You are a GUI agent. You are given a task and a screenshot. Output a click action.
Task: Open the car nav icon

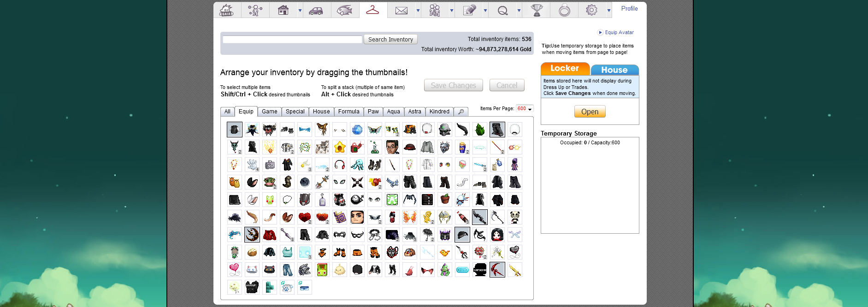click(x=316, y=10)
